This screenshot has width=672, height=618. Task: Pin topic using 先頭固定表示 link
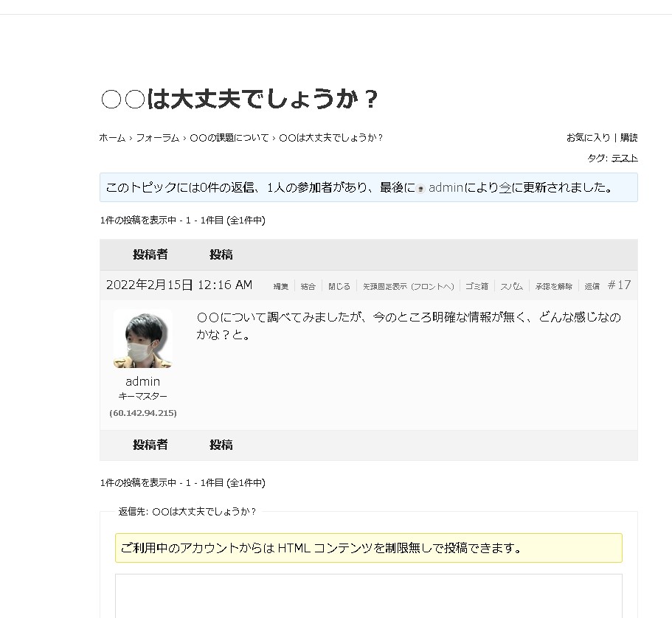pyautogui.click(x=384, y=286)
